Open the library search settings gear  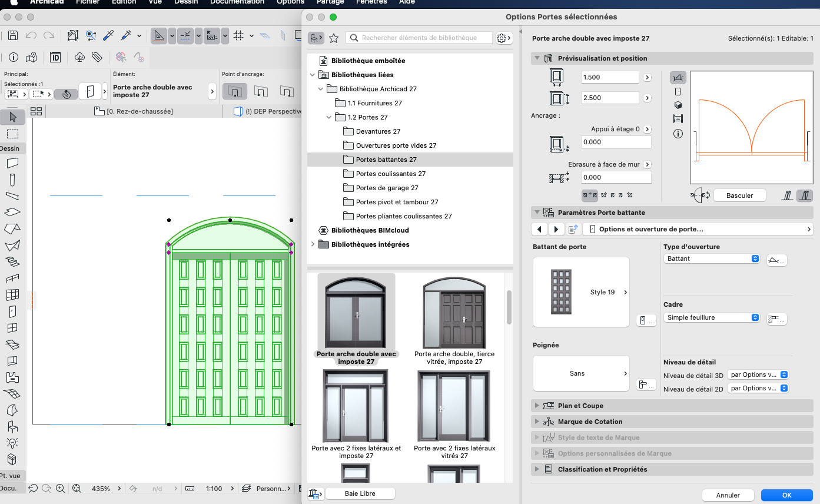coord(503,38)
